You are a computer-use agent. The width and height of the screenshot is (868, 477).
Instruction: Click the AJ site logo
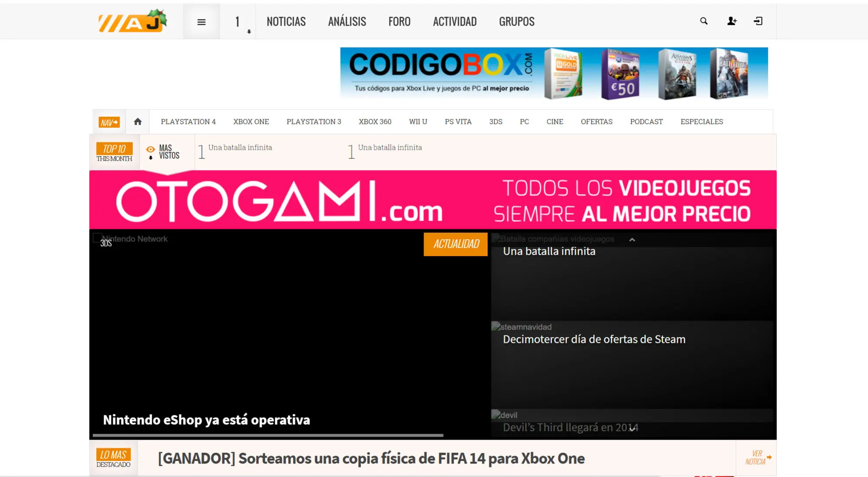(132, 21)
